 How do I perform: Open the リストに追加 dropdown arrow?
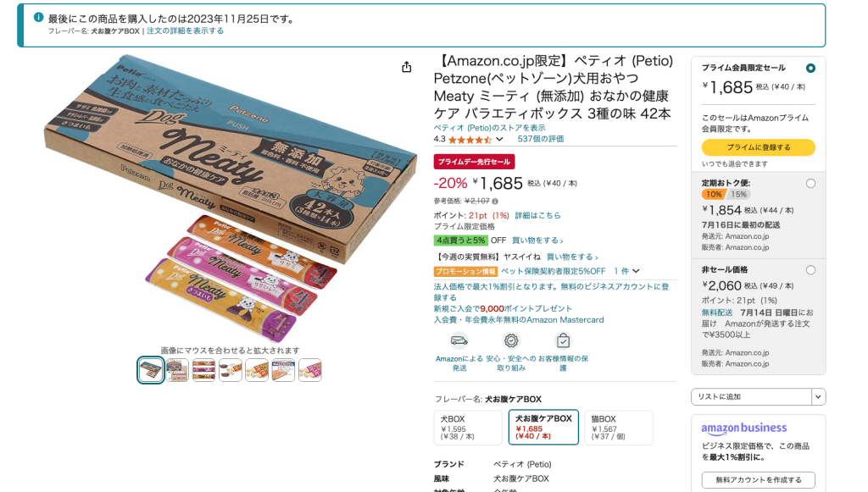[x=818, y=397]
